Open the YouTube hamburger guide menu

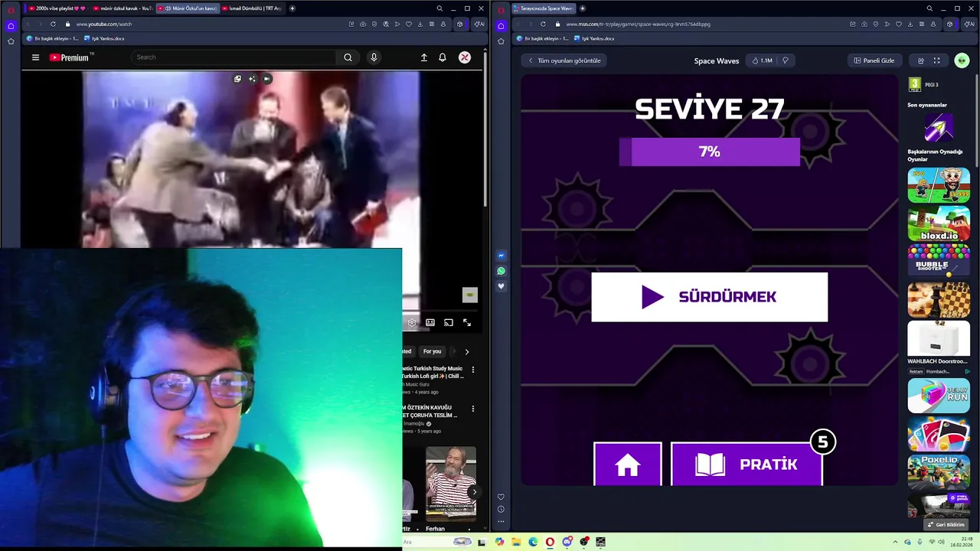(x=35, y=57)
